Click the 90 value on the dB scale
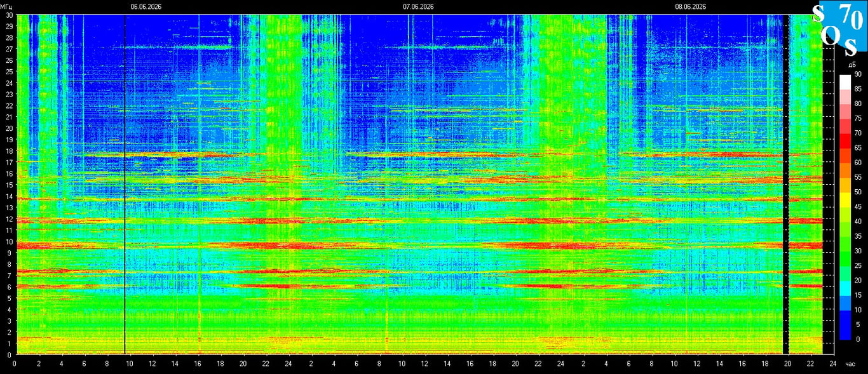868x374 pixels. [858, 74]
